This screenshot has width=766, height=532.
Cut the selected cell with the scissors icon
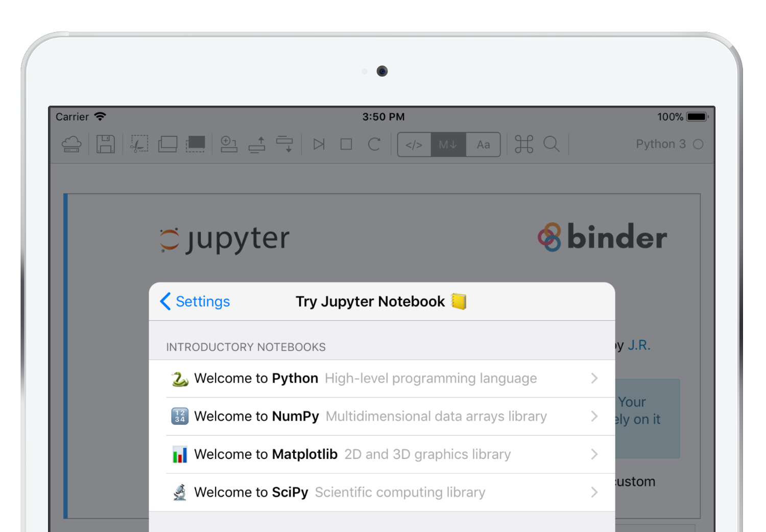click(139, 144)
